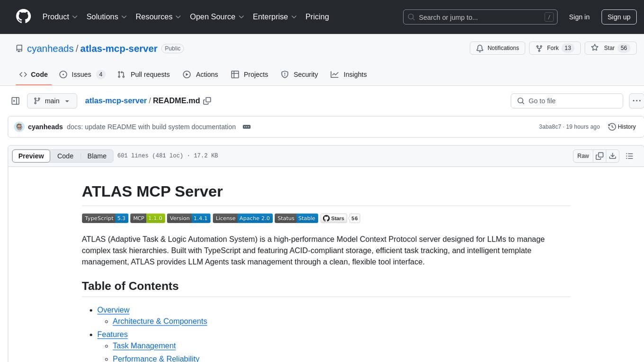Switch to the Blame view

pyautogui.click(x=97, y=156)
